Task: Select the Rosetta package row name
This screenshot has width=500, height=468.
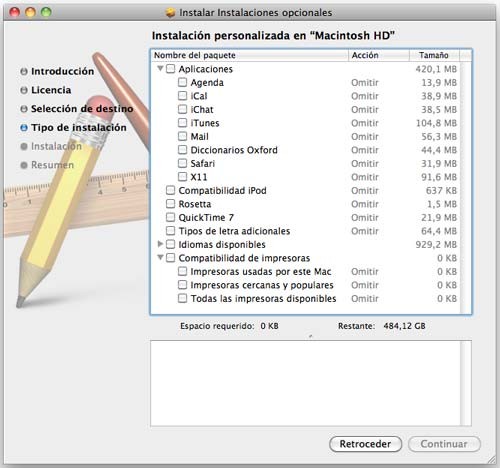Action: pyautogui.click(x=195, y=204)
